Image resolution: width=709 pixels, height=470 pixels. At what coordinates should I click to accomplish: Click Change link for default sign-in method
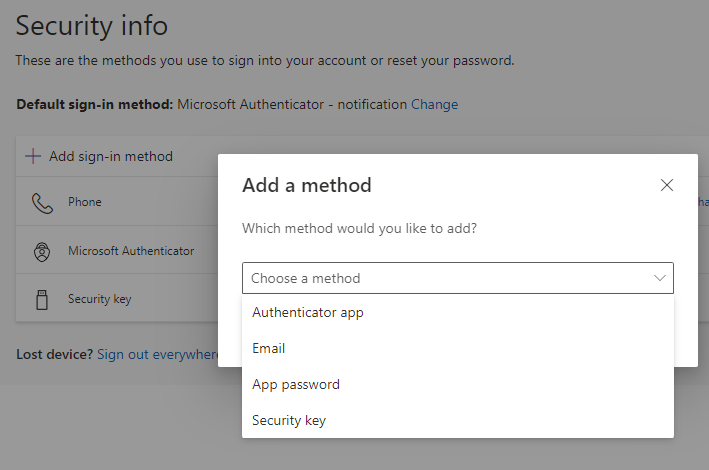coord(434,104)
